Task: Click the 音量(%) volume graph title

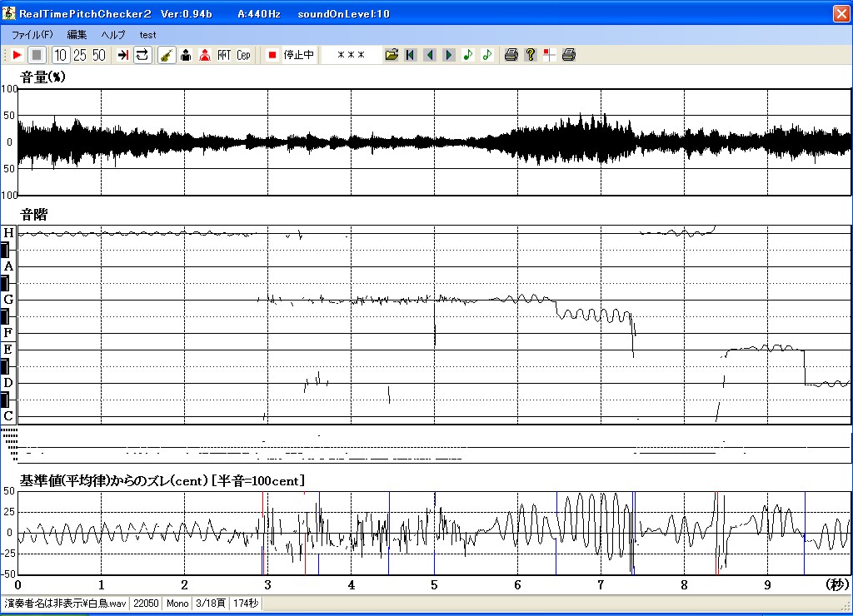Action: [42, 77]
